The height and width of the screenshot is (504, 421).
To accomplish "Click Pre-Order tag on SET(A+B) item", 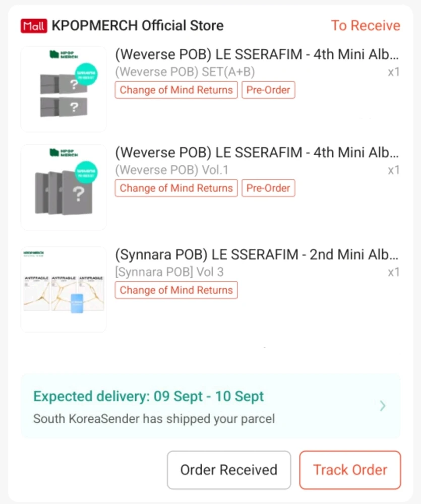I will tap(268, 90).
